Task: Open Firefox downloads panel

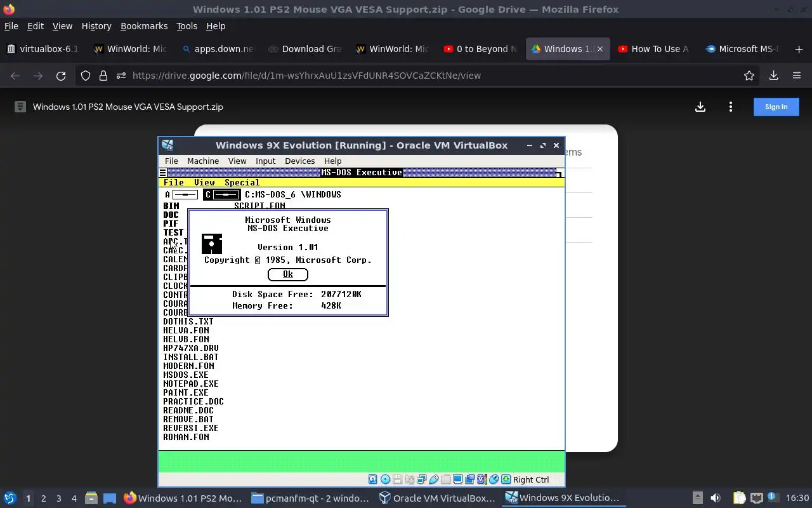Action: coord(773,76)
